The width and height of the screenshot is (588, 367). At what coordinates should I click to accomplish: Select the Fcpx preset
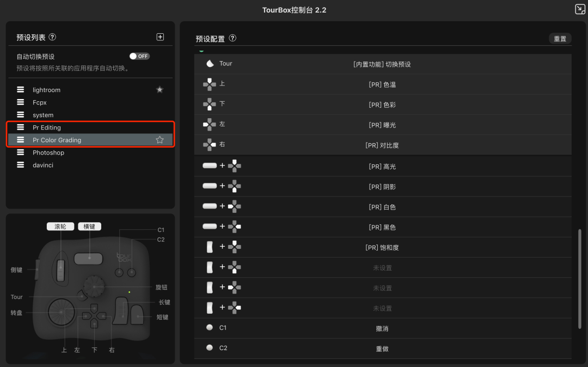[40, 102]
